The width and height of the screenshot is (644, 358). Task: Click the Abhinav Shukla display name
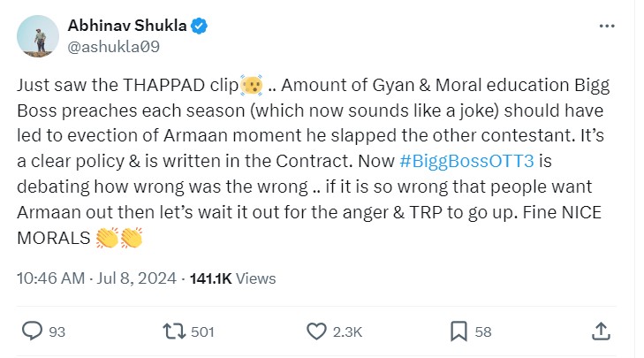(132, 27)
